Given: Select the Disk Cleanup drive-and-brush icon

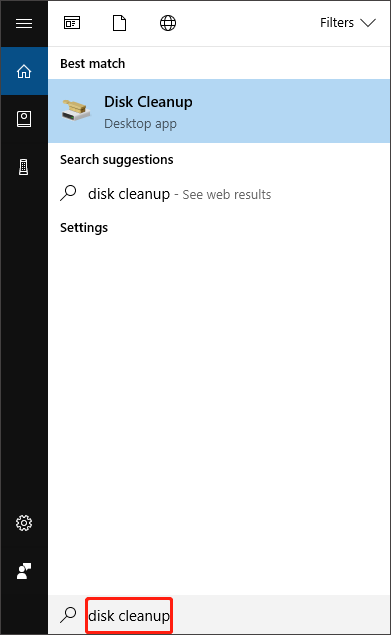Looking at the screenshot, I should click(76, 110).
